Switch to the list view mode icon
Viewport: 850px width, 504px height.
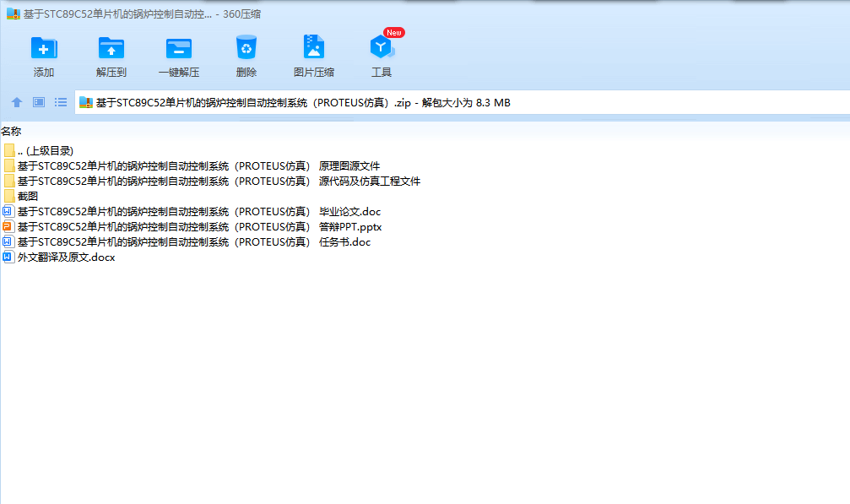pyautogui.click(x=61, y=102)
